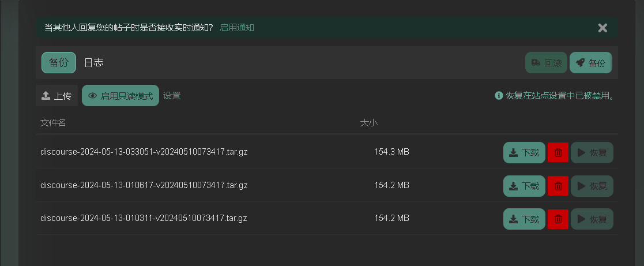This screenshot has width=644, height=266.
Task: Delete the 010617 backup with trash icon
Action: point(558,186)
